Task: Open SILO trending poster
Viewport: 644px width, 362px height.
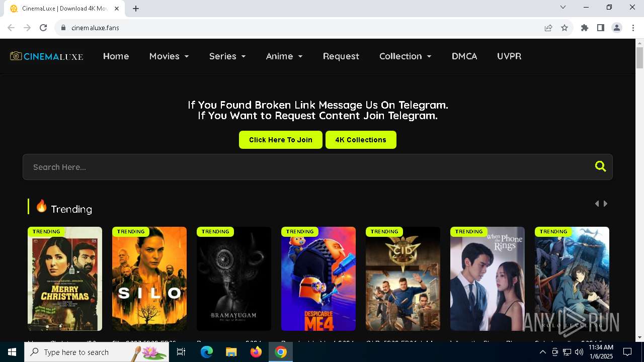Action: [149, 279]
